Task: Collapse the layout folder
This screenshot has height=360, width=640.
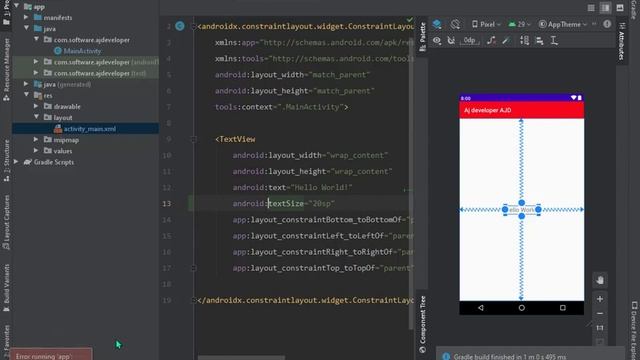Action: tap(36, 117)
